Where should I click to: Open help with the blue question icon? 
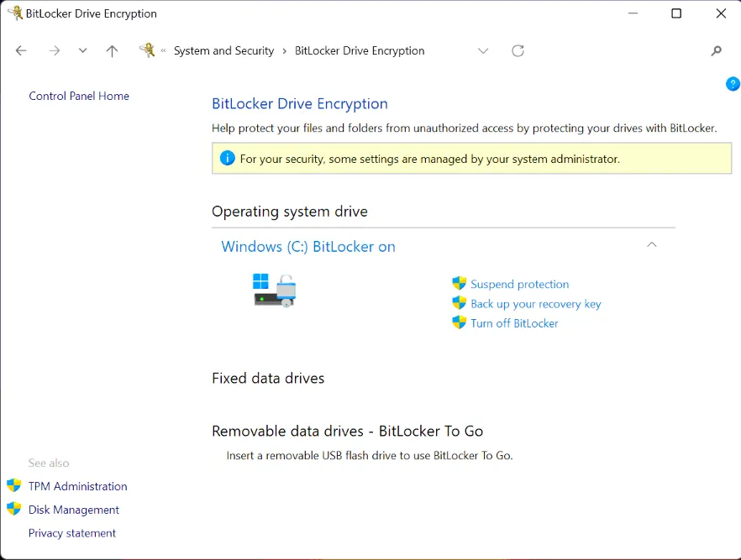coord(733,84)
